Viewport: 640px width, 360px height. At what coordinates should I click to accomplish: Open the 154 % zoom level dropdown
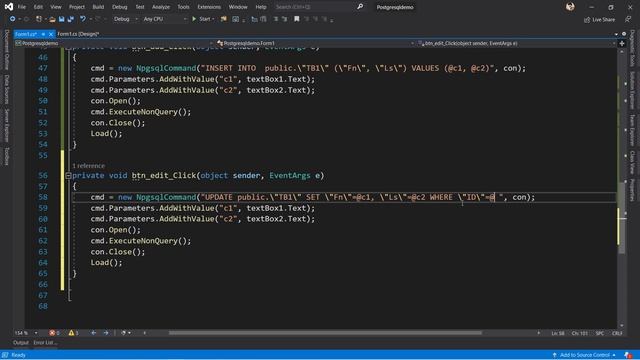[26, 333]
